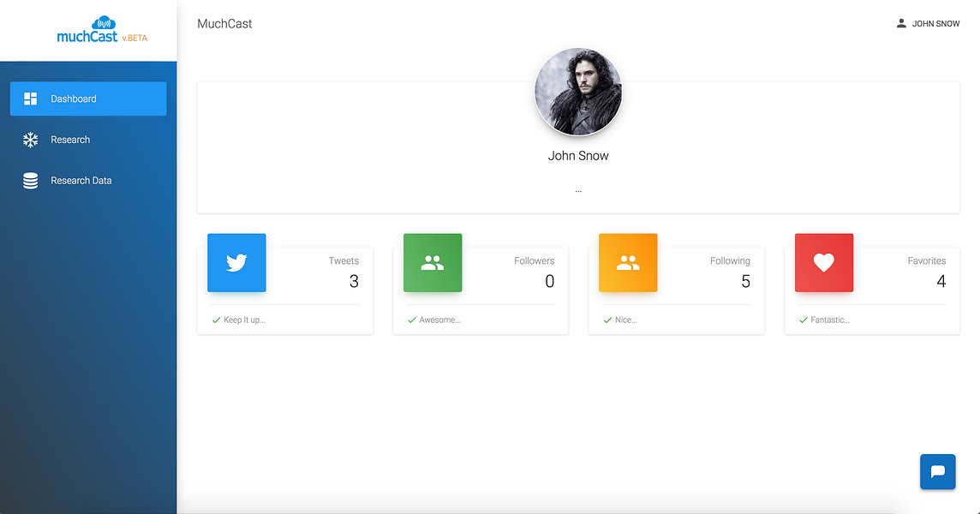Click the Tweets label
The width and height of the screenshot is (980, 514).
344,260
